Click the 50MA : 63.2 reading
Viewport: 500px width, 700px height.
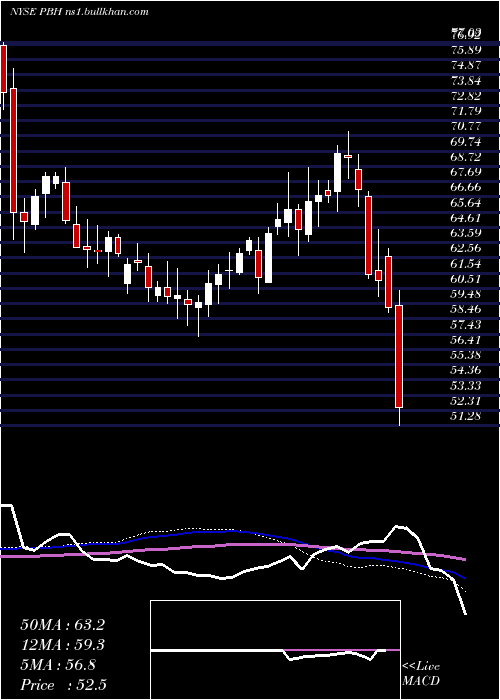62,625
